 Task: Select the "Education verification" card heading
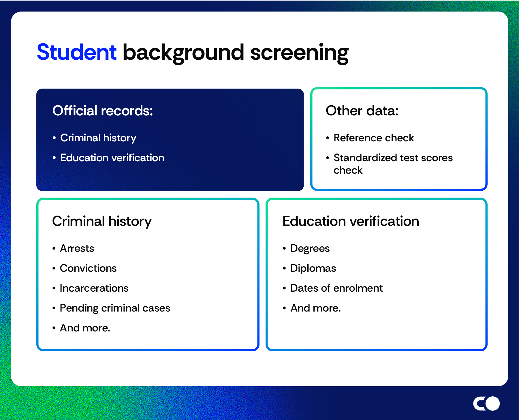click(x=351, y=222)
